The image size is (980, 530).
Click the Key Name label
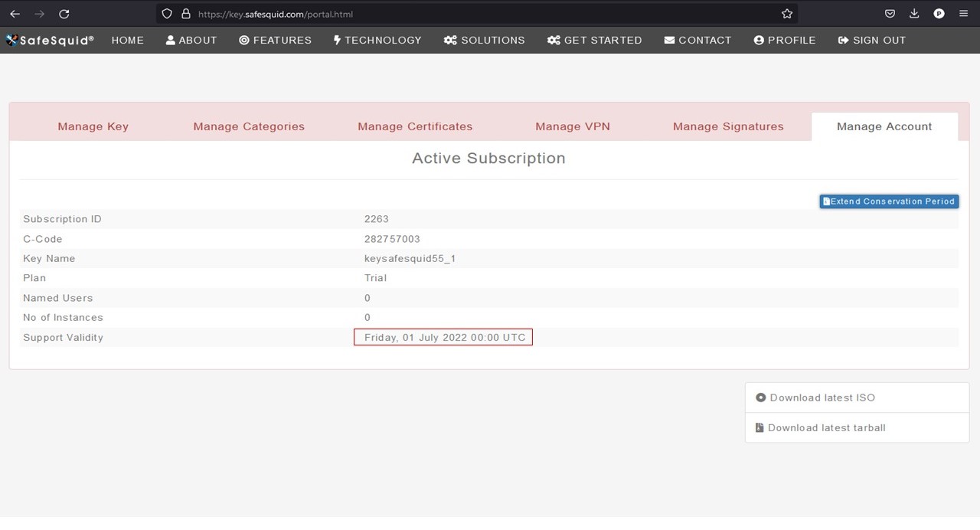[49, 258]
